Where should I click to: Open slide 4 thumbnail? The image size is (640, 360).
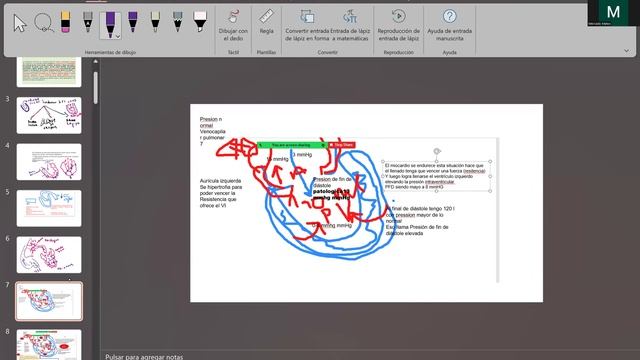pos(49,162)
